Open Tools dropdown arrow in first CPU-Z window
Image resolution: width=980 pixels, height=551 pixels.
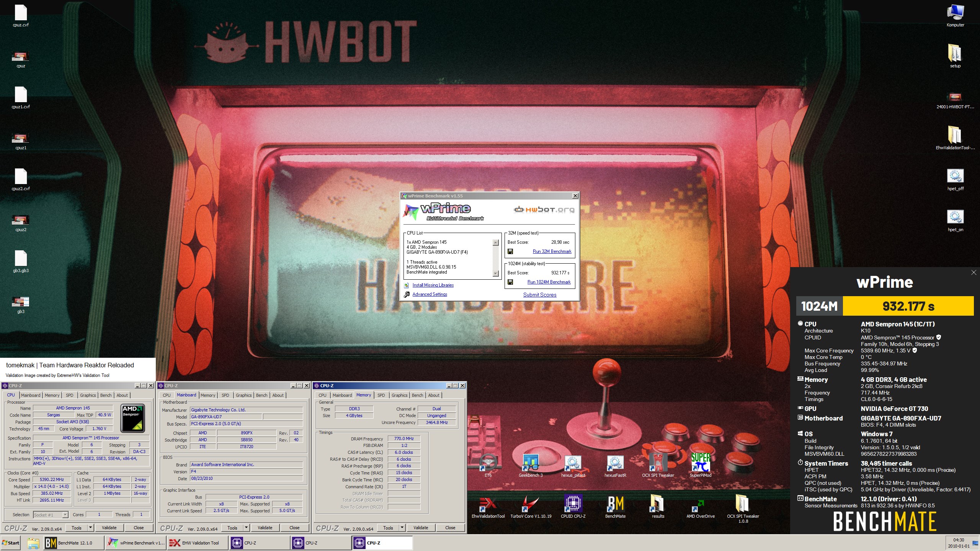pyautogui.click(x=91, y=528)
